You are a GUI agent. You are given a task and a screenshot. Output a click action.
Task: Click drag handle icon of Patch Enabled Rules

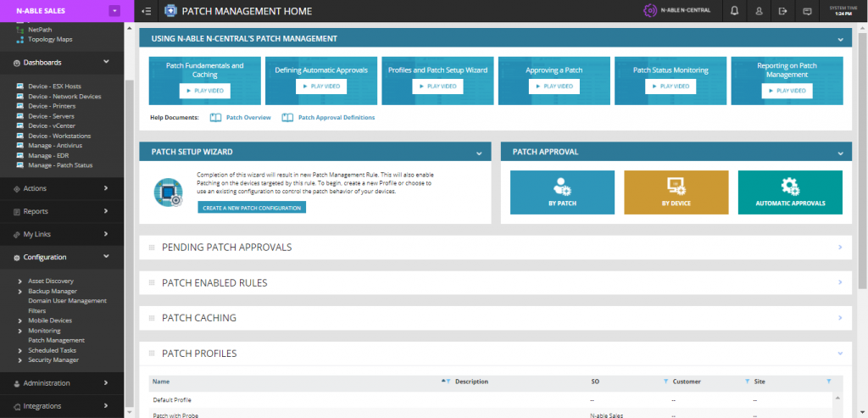point(152,283)
